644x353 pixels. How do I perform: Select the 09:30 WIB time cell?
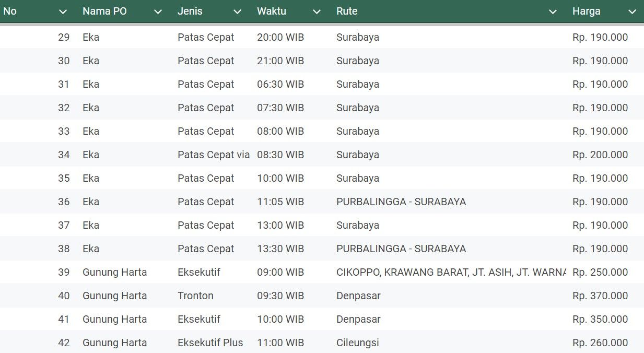tap(280, 296)
